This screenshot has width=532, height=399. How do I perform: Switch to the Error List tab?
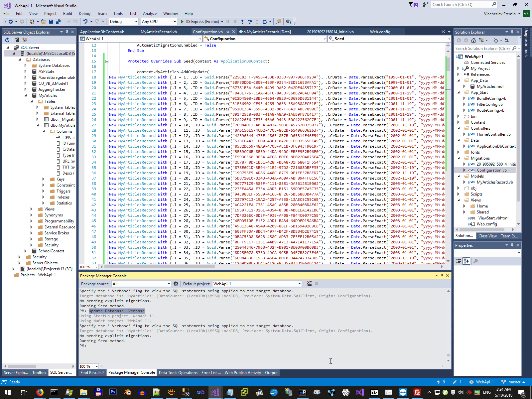point(211,373)
